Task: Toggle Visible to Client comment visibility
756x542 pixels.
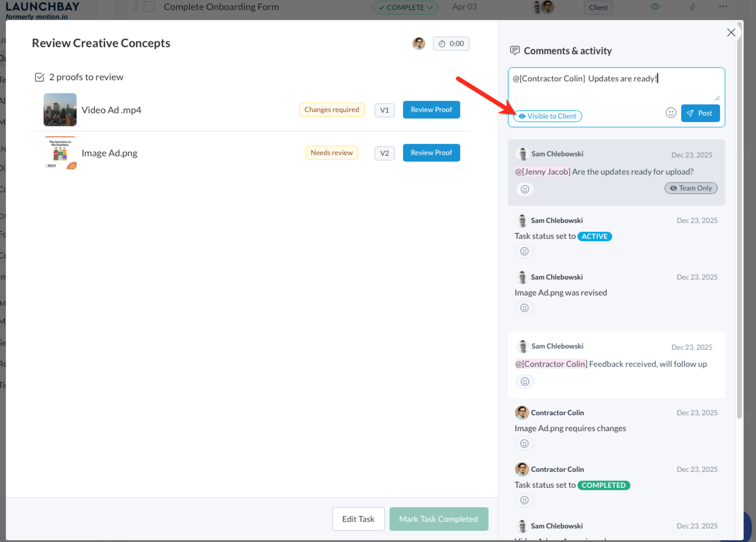Action: pos(547,116)
